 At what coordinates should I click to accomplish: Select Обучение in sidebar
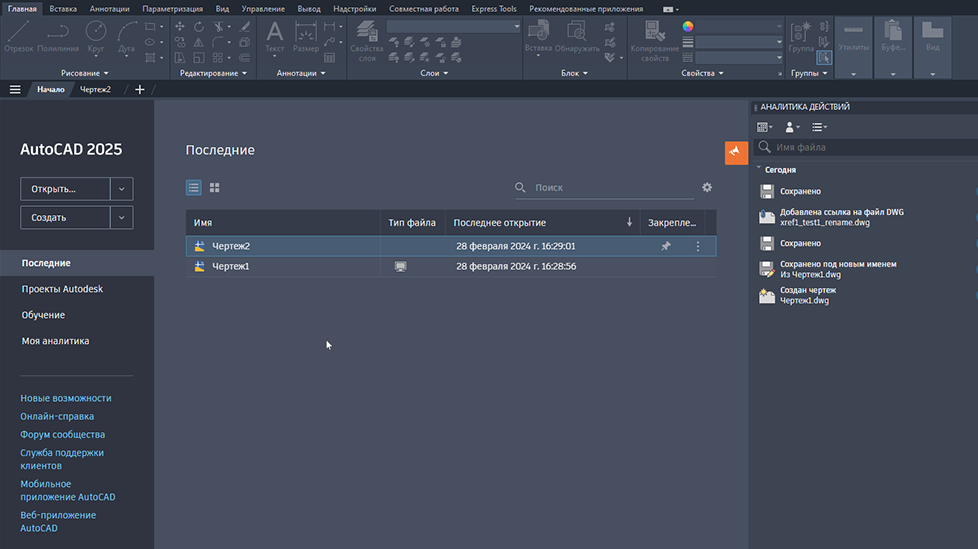coord(43,315)
